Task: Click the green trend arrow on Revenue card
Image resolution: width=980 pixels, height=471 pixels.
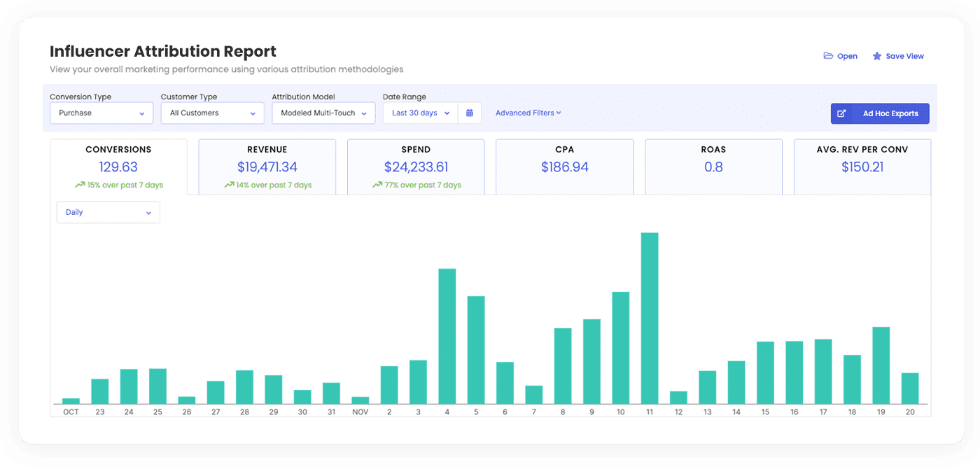Action: pos(228,185)
